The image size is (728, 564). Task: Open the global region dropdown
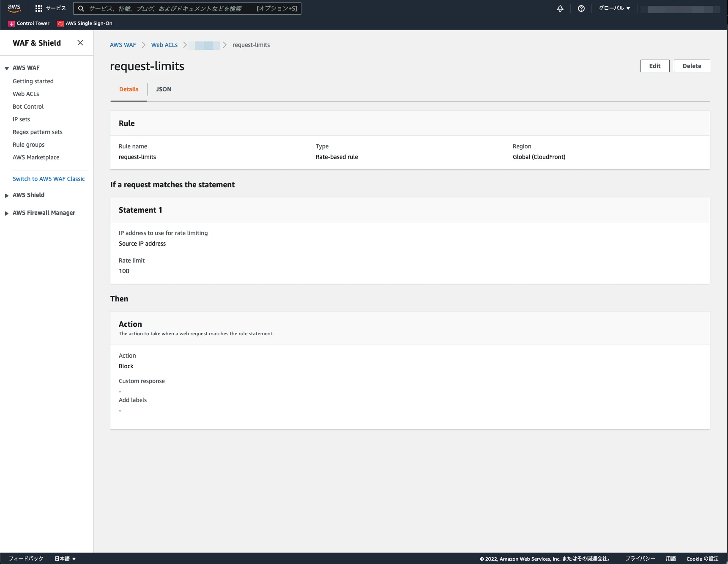tap(614, 8)
